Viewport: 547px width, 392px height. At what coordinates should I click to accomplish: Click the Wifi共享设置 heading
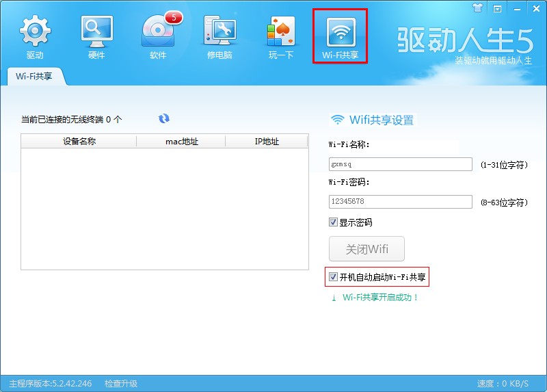[382, 120]
